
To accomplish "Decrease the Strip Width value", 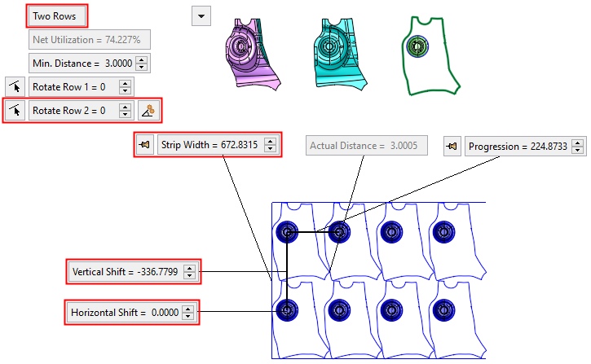I will (271, 148).
